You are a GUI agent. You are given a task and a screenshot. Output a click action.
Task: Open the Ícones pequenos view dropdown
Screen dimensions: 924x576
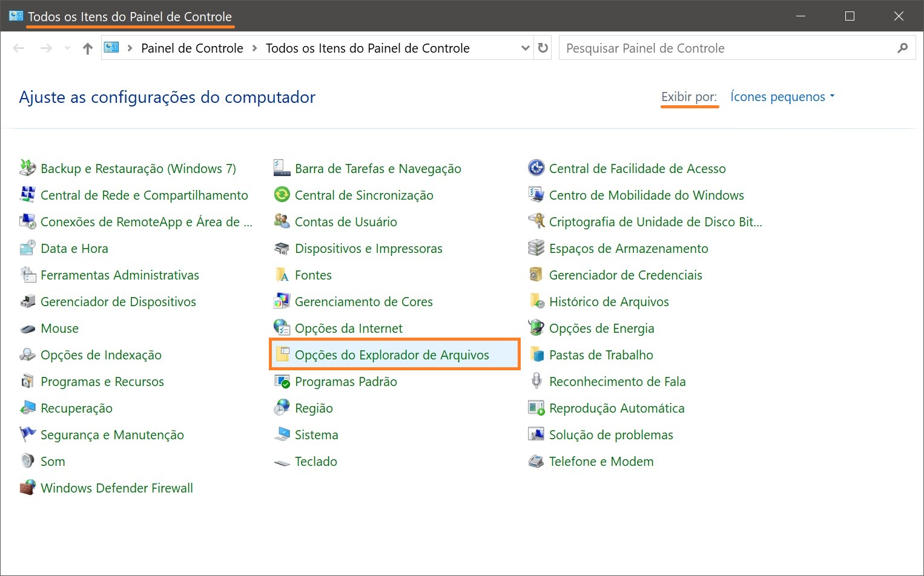782,97
